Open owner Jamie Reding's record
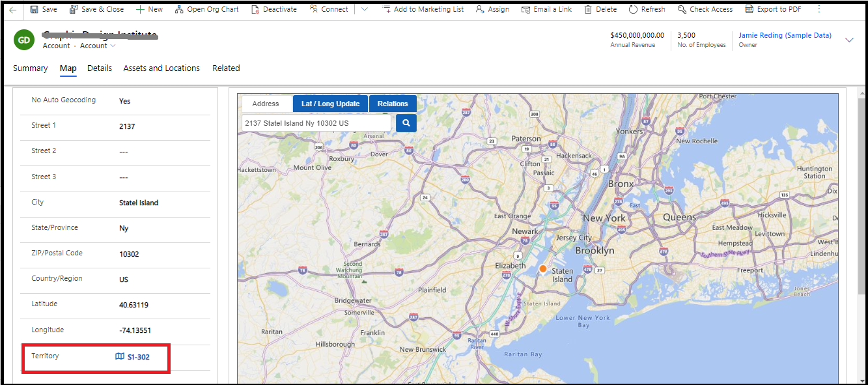The image size is (868, 385). [784, 35]
